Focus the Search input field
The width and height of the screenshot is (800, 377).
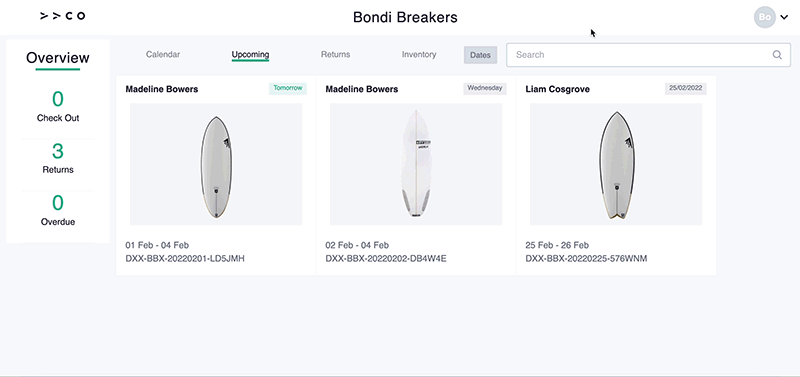(648, 55)
